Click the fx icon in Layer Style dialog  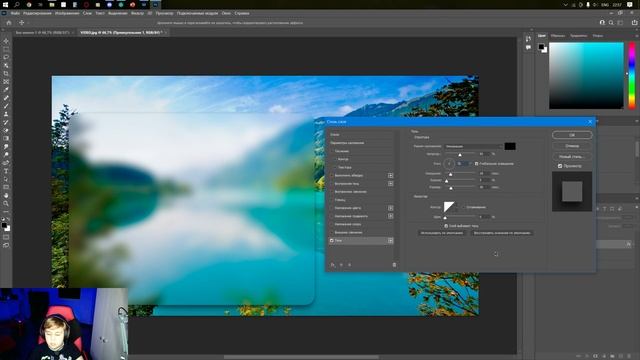click(333, 265)
